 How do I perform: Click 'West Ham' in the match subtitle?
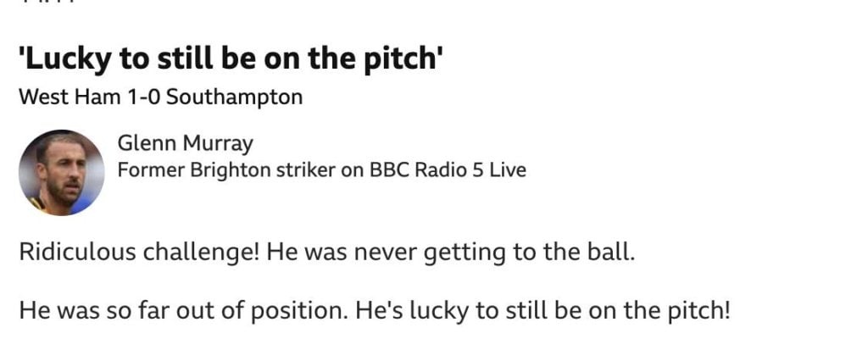(x=70, y=97)
